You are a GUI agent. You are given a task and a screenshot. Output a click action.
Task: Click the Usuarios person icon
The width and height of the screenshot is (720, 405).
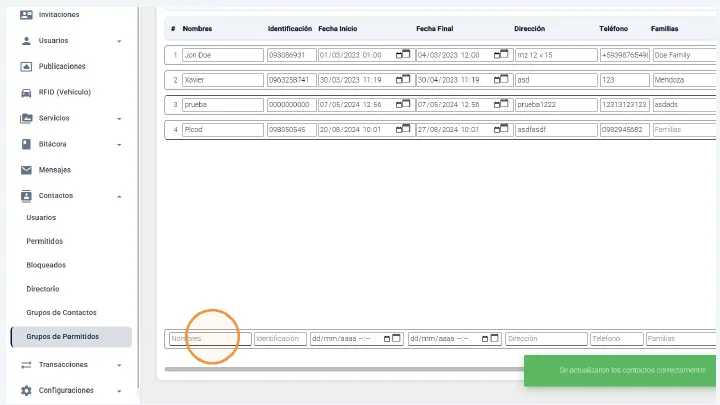click(26, 41)
